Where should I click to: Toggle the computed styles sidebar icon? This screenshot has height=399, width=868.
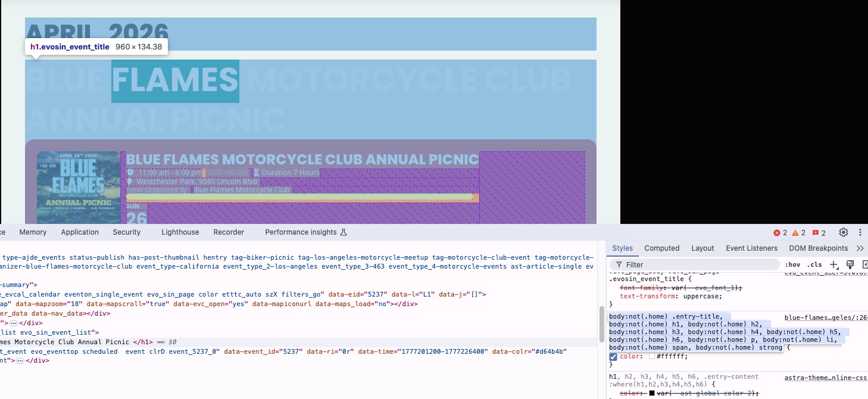864,264
